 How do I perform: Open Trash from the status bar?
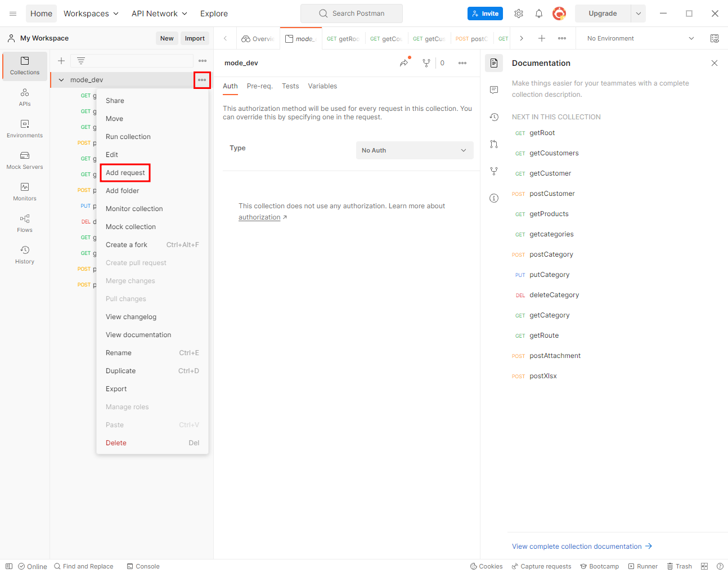(x=679, y=566)
